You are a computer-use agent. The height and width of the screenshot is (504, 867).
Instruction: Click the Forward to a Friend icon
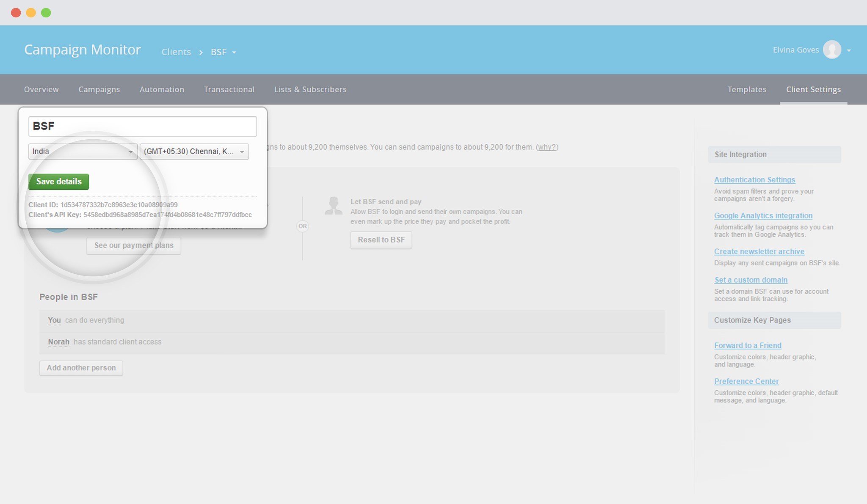[x=748, y=345]
